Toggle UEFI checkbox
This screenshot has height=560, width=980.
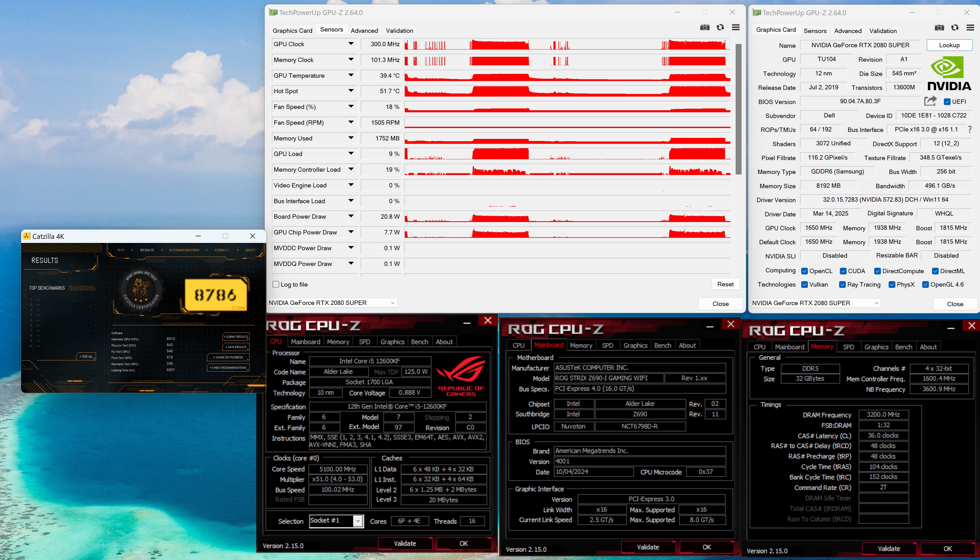(947, 101)
